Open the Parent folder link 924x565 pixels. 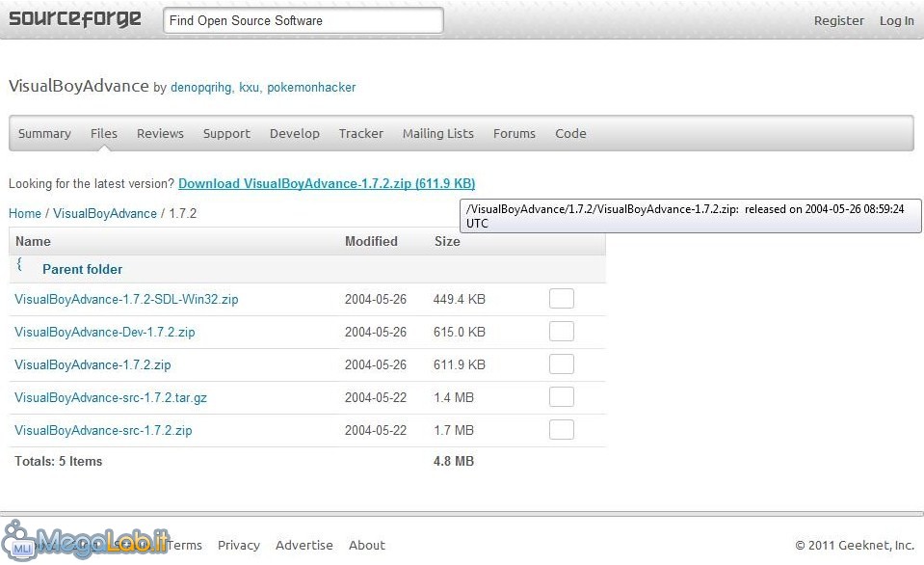click(x=83, y=270)
